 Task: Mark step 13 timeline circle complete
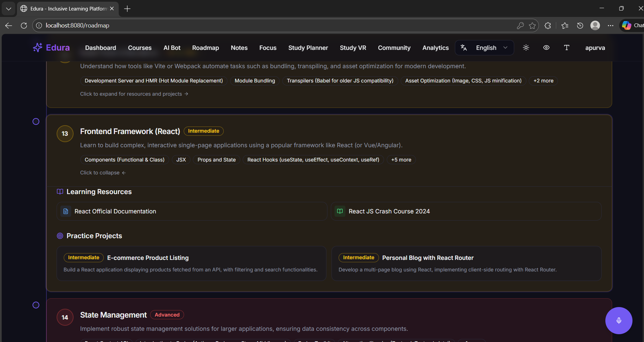pos(36,121)
